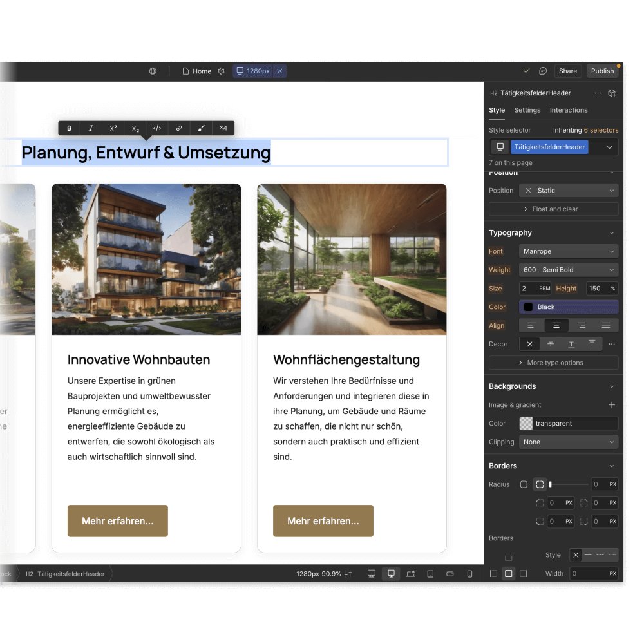Open the Interactions tab

coord(569,110)
